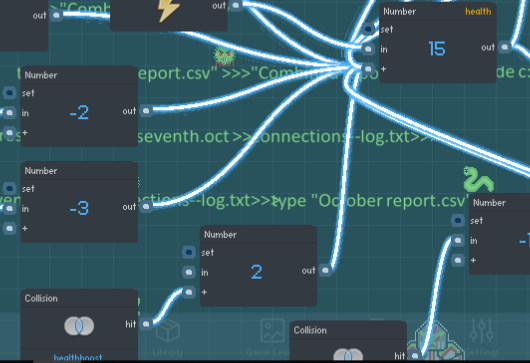Screen dimensions: 530x363
Task: Edit the Number value 2
Action: [257, 272]
